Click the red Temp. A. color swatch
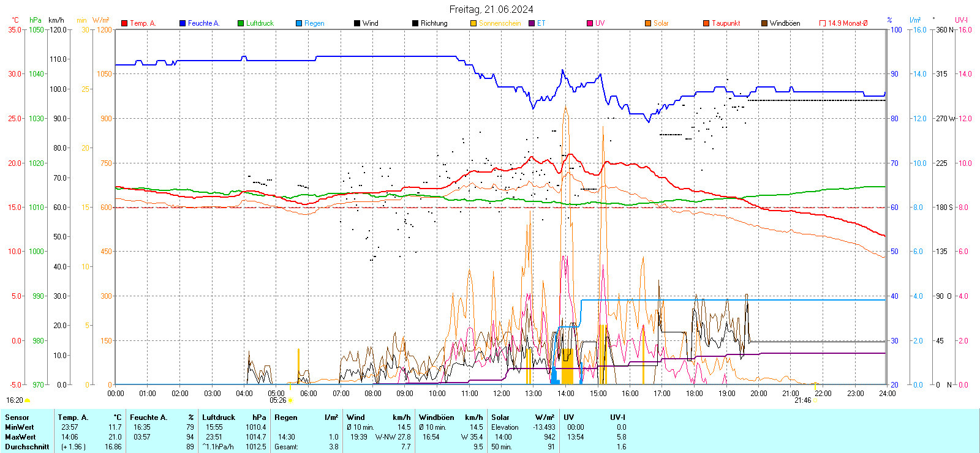This screenshot has height=453, width=980. tap(124, 23)
